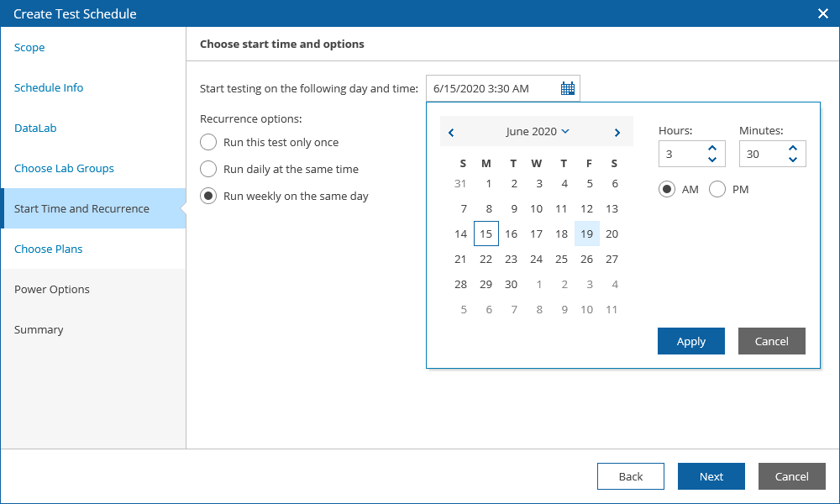Open the Schedule Info step

click(x=49, y=88)
